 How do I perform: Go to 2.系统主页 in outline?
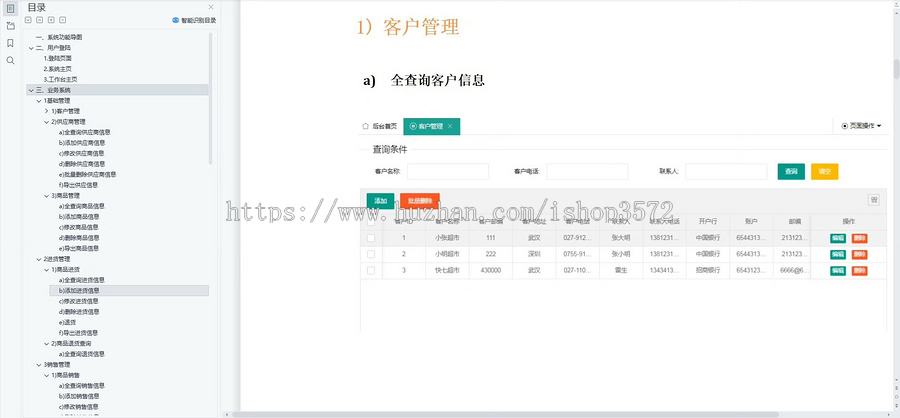click(57, 69)
